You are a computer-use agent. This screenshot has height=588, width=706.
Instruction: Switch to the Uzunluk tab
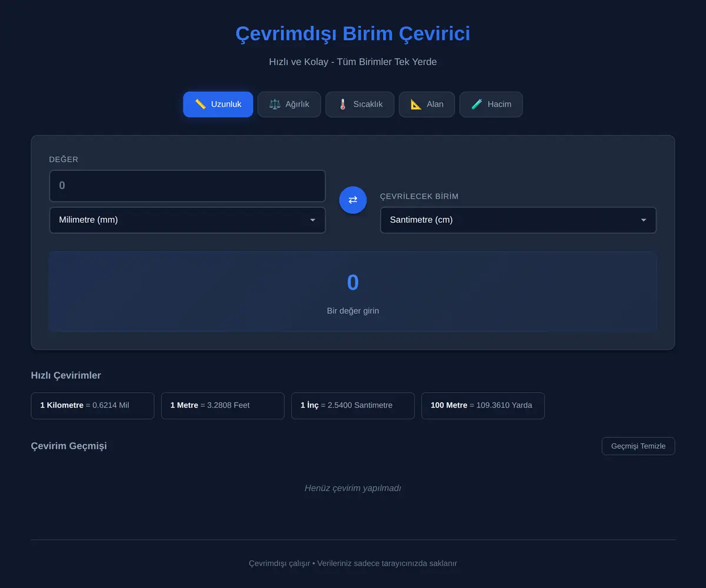pyautogui.click(x=218, y=104)
